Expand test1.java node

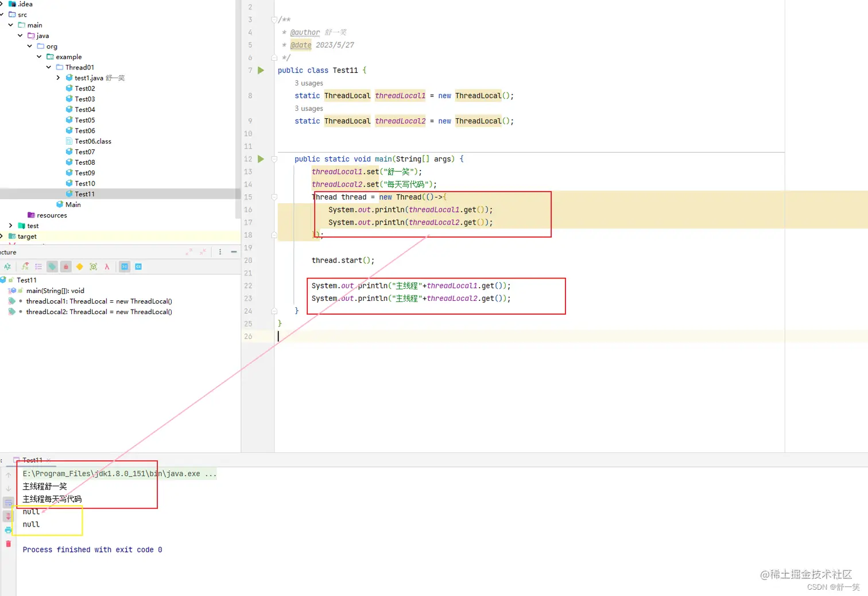tap(58, 78)
